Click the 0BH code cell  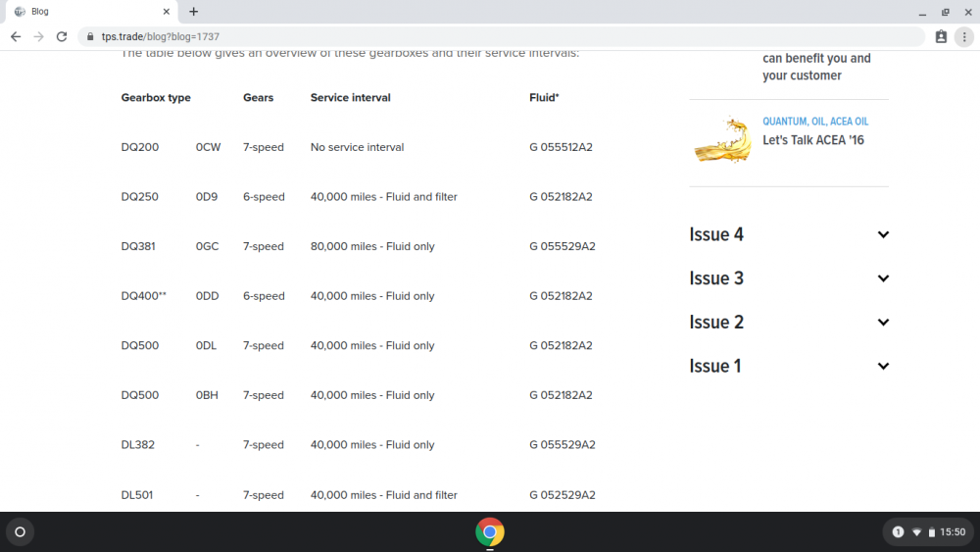[207, 395]
